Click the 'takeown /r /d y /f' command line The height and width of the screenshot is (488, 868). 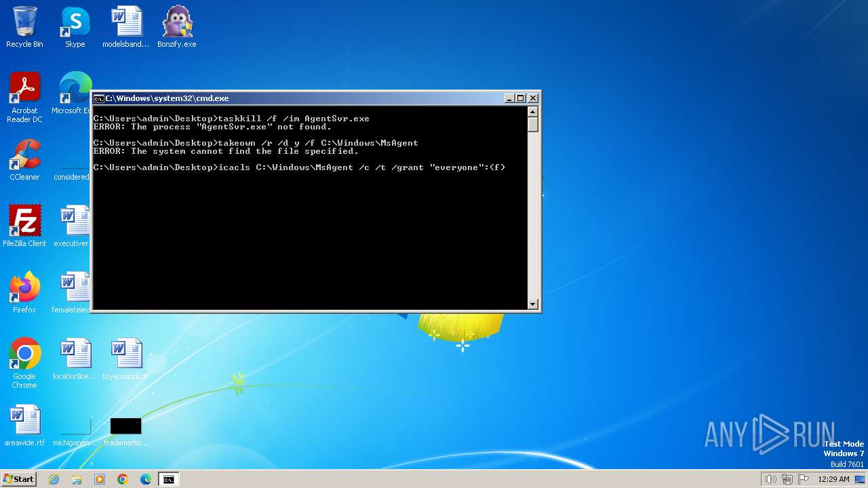(x=256, y=143)
